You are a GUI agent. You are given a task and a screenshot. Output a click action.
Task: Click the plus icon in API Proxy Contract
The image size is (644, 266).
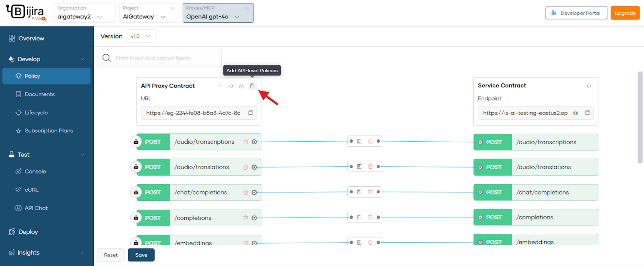pos(220,86)
